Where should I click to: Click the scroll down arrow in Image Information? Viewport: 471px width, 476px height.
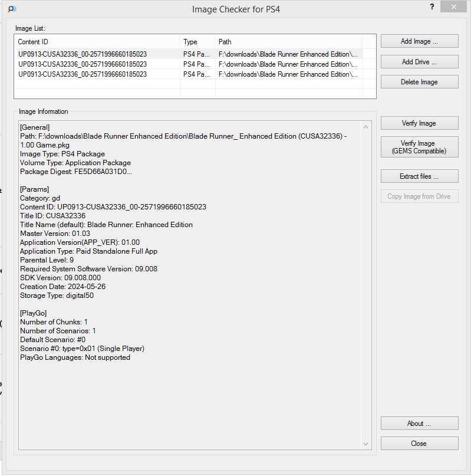coord(365,444)
